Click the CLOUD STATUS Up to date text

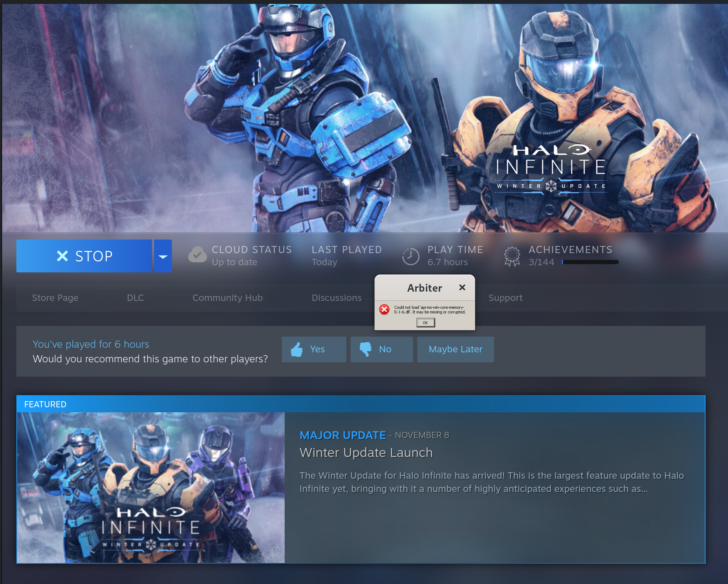coord(252,256)
